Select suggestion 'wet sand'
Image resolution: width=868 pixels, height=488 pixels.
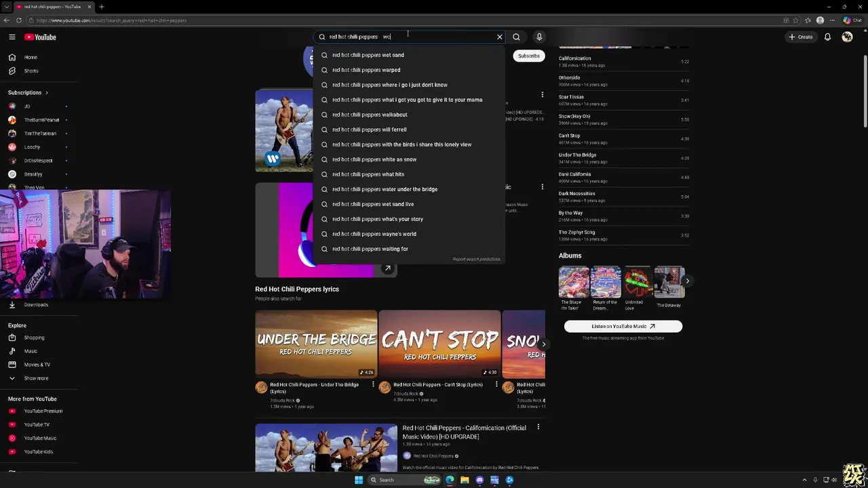[409, 55]
